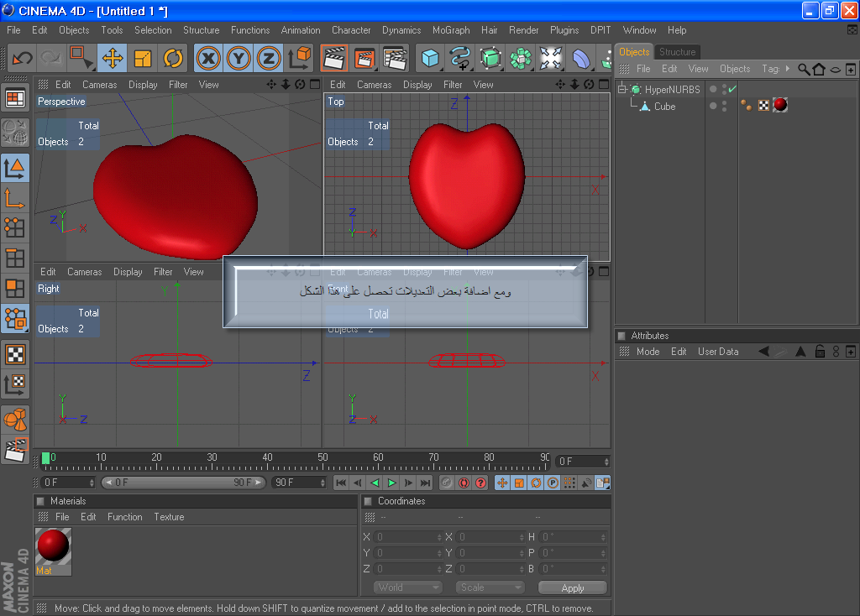The width and height of the screenshot is (860, 616).
Task: Activate the Scale tool
Action: [x=143, y=58]
